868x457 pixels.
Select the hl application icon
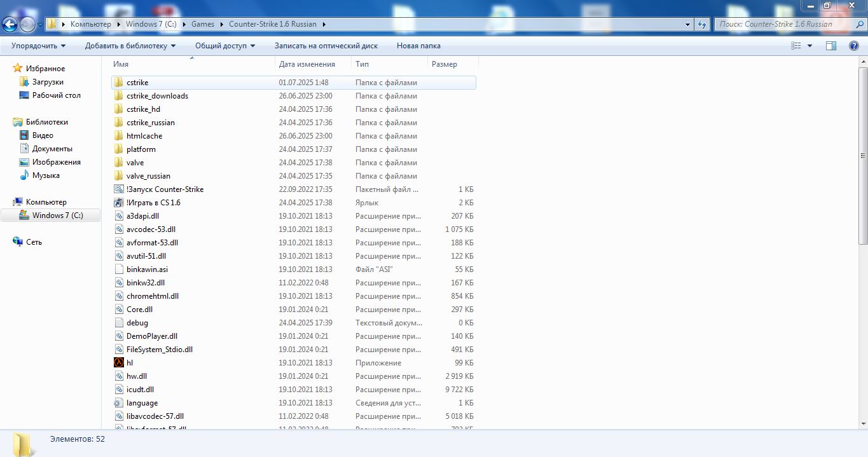[118, 363]
